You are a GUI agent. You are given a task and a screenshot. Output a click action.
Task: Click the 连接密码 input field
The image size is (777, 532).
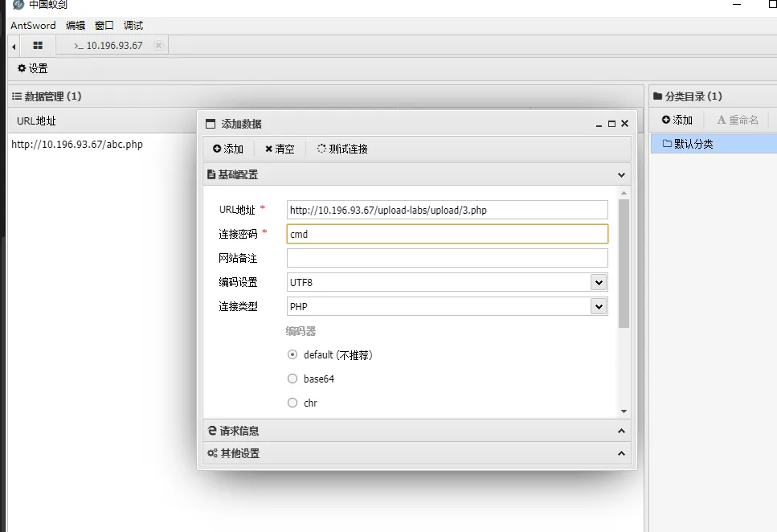click(447, 234)
